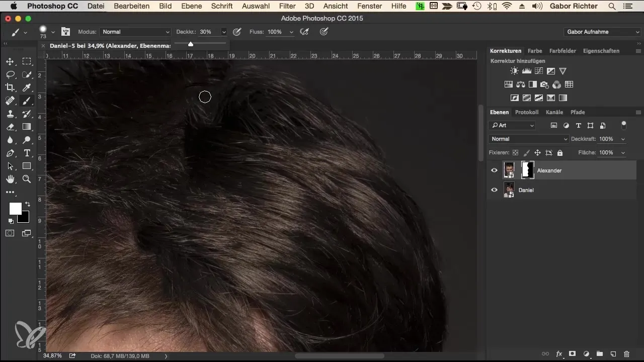Viewport: 644px width, 362px height.
Task: Lock all layer attributes
Action: point(560,152)
